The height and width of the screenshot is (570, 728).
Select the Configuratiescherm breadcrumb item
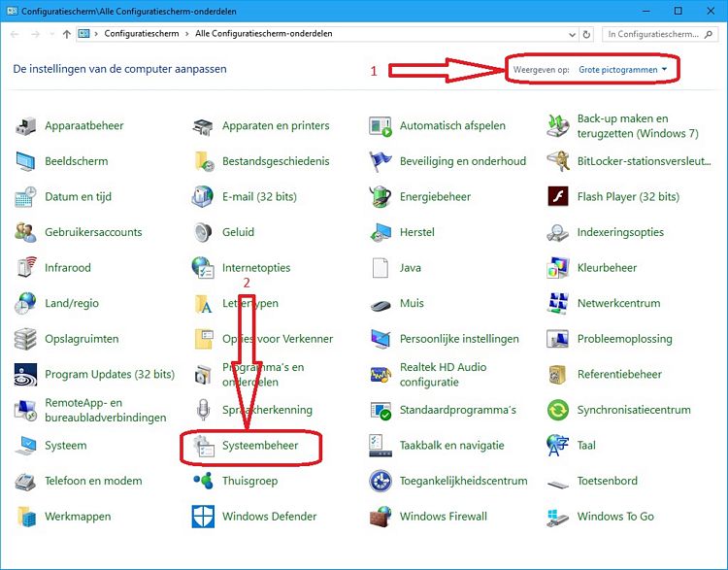pyautogui.click(x=142, y=33)
